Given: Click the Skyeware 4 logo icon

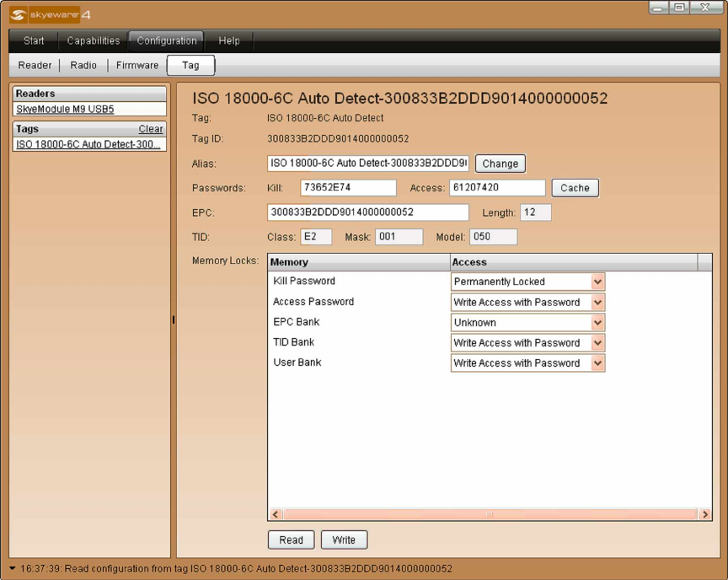Looking at the screenshot, I should pyautogui.click(x=18, y=15).
